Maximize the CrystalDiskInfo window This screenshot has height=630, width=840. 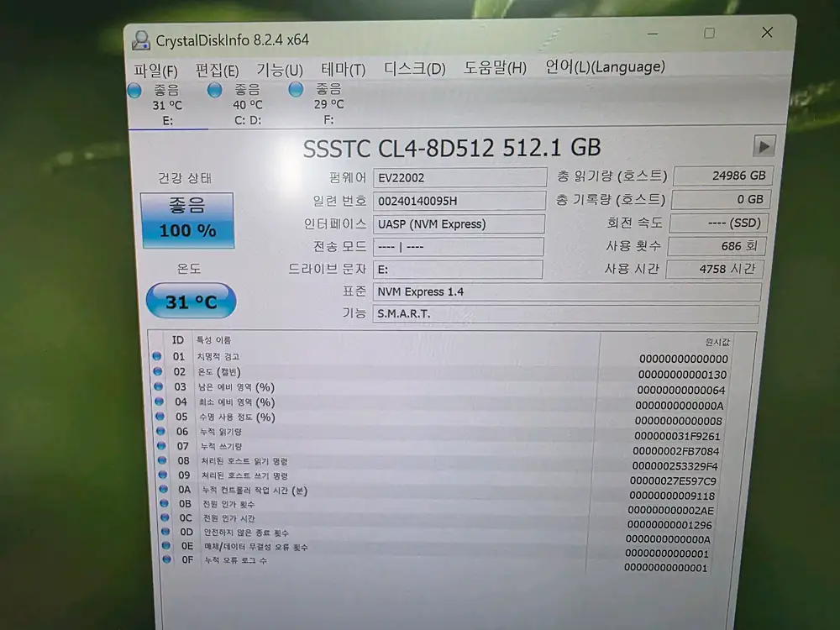click(709, 34)
